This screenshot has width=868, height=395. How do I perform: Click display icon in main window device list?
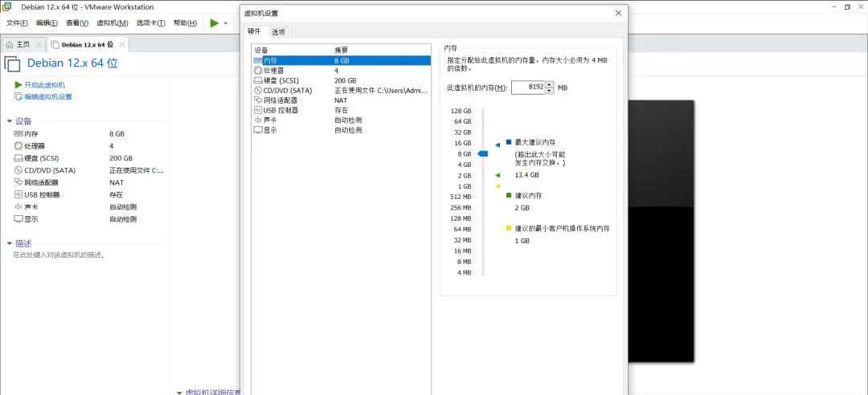click(x=18, y=219)
